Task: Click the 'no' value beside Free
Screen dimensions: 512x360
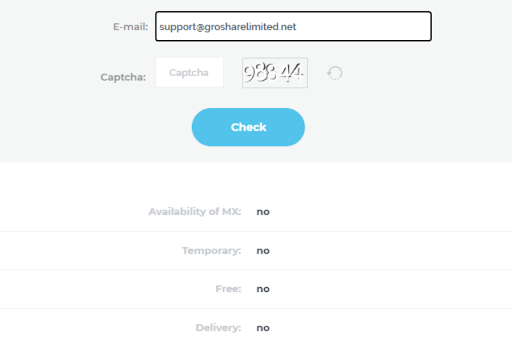Action: pyautogui.click(x=263, y=289)
